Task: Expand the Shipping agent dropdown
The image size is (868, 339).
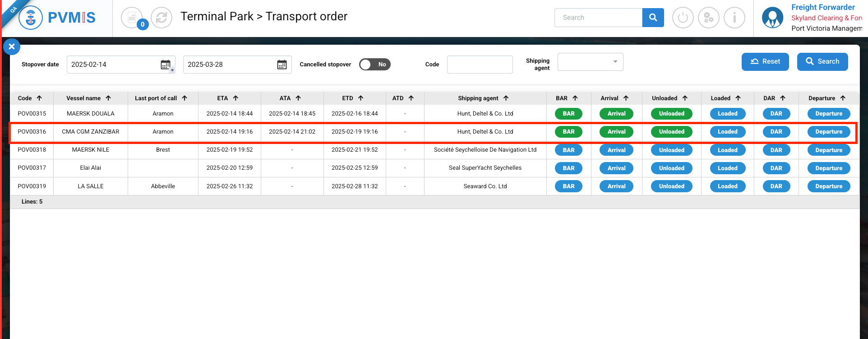Action: [591, 62]
